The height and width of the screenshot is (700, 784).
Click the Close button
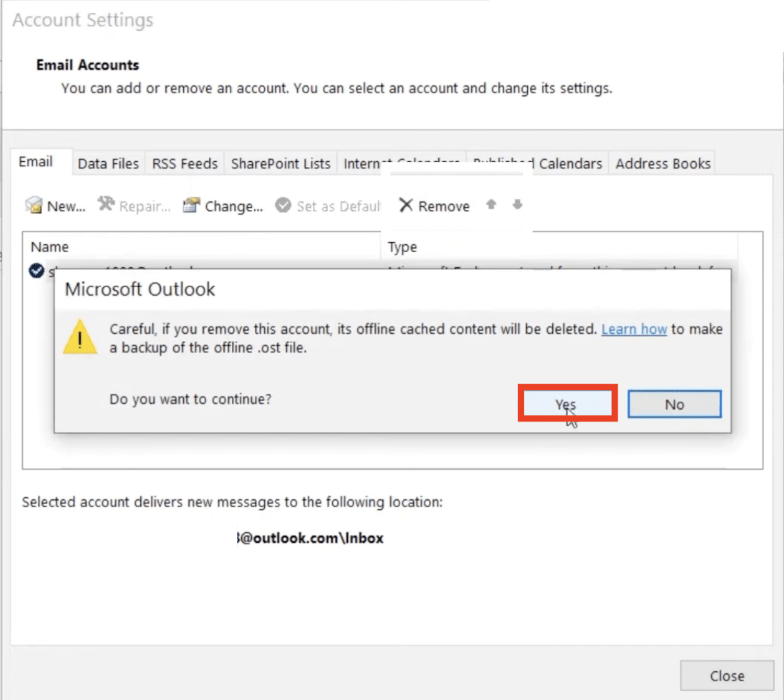click(x=726, y=676)
